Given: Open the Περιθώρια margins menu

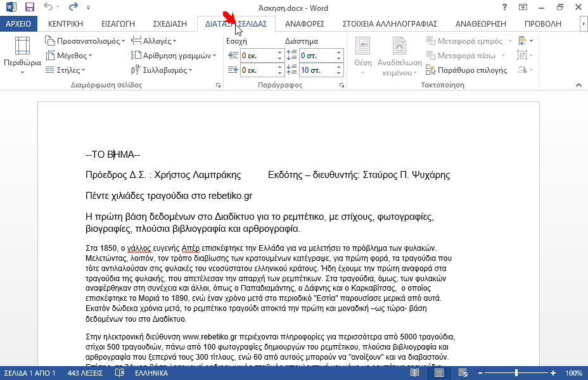Looking at the screenshot, I should [x=23, y=55].
